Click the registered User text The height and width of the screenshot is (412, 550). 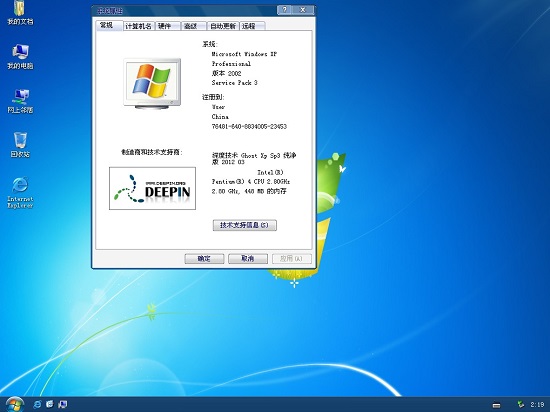coord(218,107)
